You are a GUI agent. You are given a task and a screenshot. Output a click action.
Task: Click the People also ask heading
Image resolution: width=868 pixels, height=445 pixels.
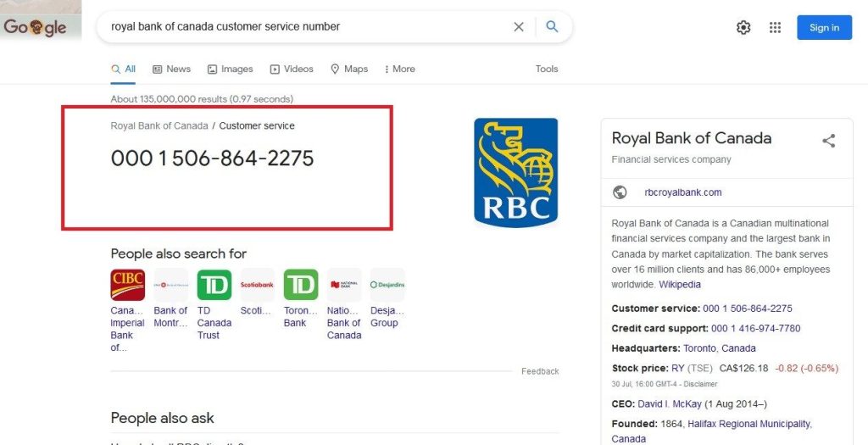(162, 418)
